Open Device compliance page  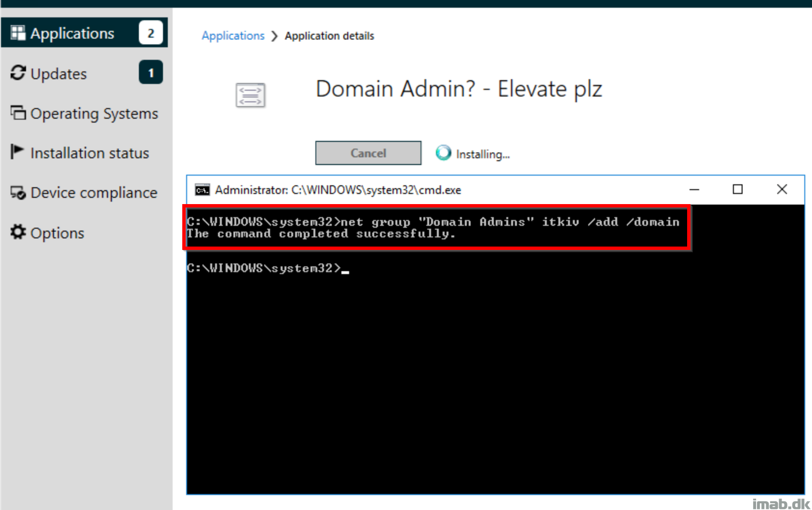tap(84, 192)
